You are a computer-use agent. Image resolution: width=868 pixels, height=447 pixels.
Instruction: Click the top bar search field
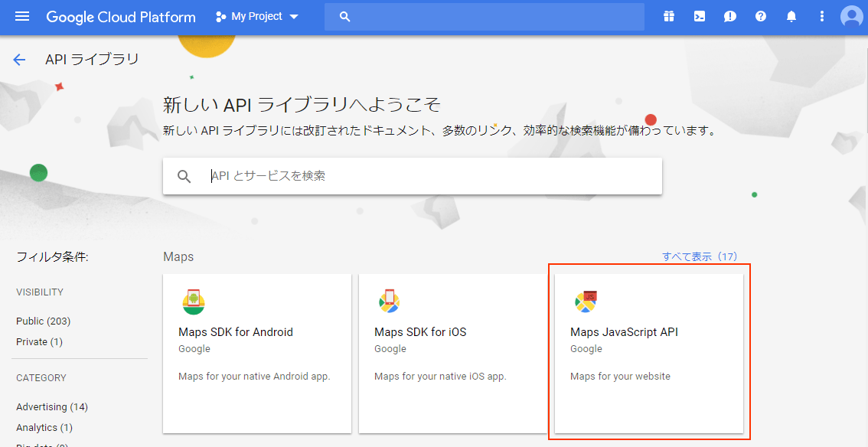(485, 17)
